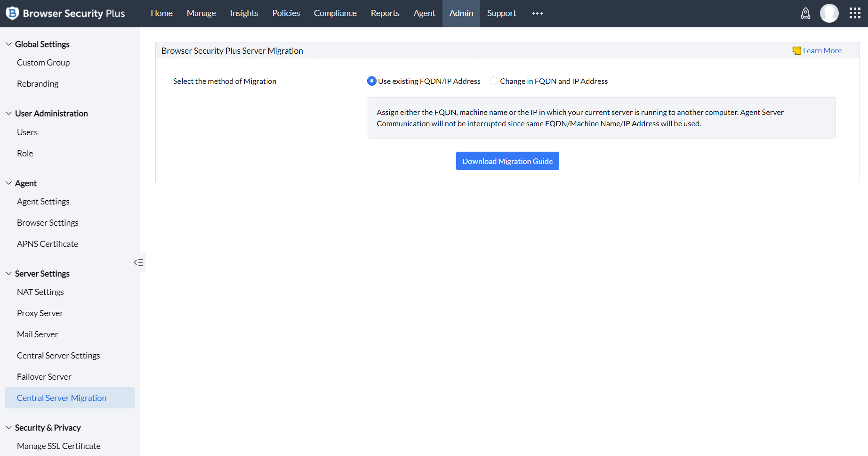Screen dimensions: 868x456
Task: Go to the Home tab
Action: point(161,13)
